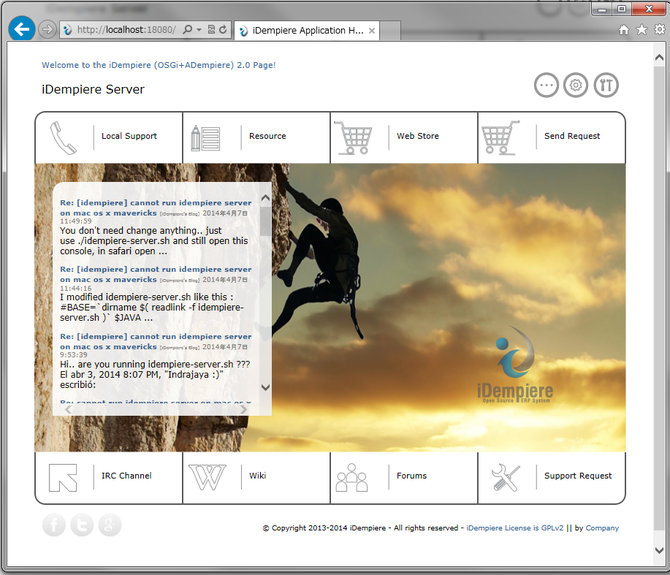This screenshot has width=670, height=575.
Task: Click the circled tools icon
Action: (606, 85)
